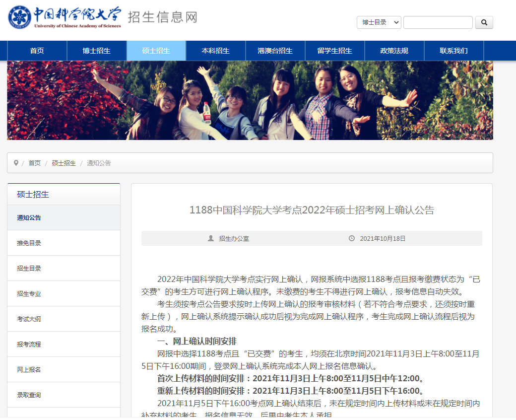Switch to the 本科招生 tab

coord(215,51)
